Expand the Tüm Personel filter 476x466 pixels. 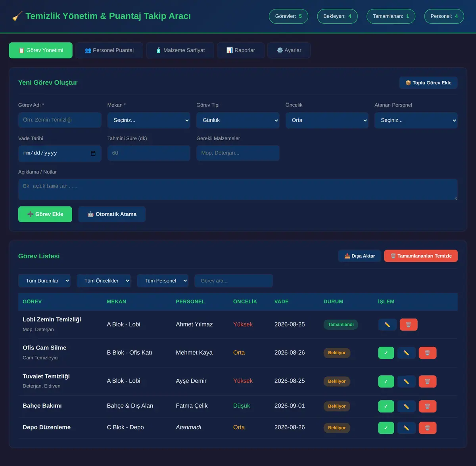point(163,281)
